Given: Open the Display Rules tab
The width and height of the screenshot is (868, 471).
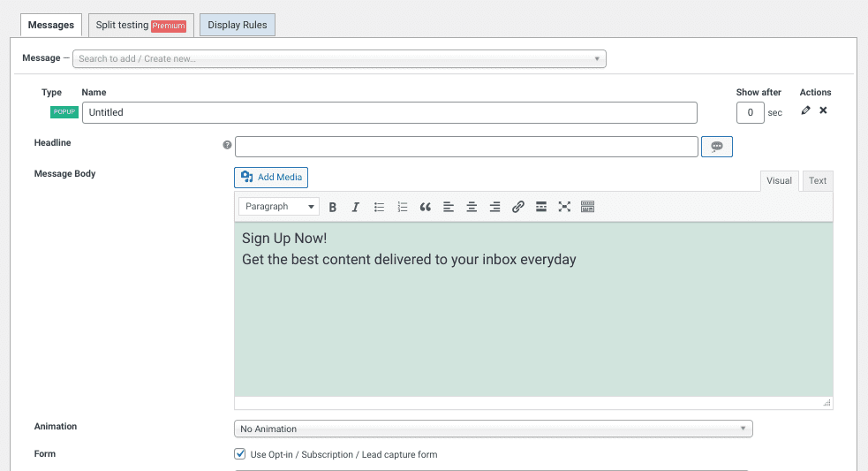Looking at the screenshot, I should 238,25.
